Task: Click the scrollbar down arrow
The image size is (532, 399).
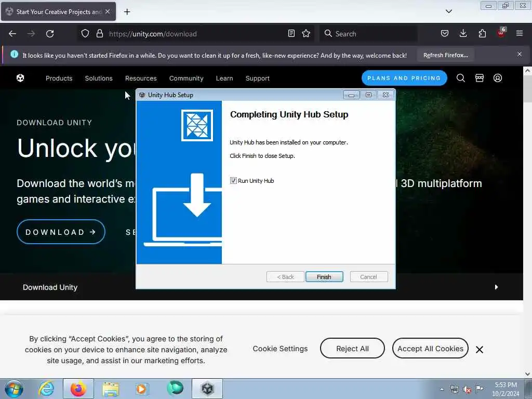Action: (528, 374)
